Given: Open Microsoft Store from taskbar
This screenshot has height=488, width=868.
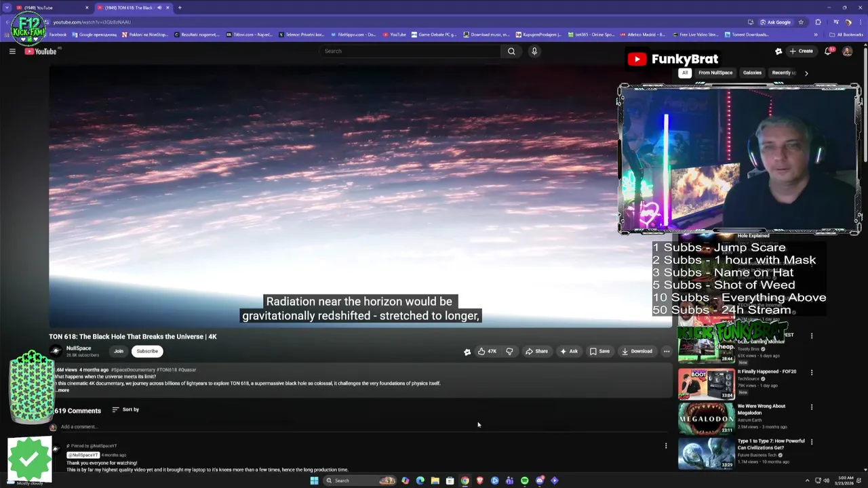Looking at the screenshot, I should pyautogui.click(x=450, y=481).
